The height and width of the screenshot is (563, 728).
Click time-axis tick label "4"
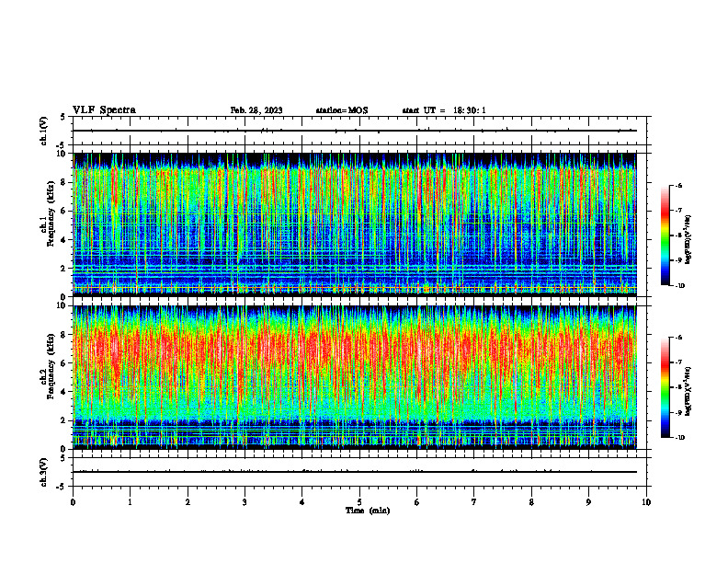302,502
